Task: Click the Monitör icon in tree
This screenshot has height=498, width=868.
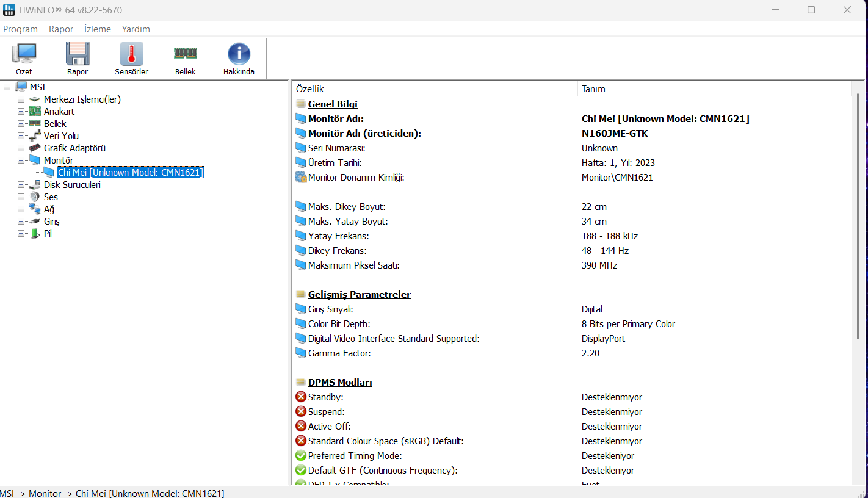Action: (35, 161)
